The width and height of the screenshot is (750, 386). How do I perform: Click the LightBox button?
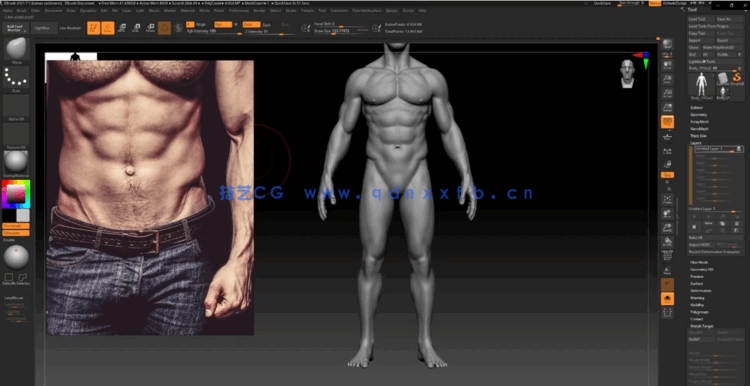[44, 28]
